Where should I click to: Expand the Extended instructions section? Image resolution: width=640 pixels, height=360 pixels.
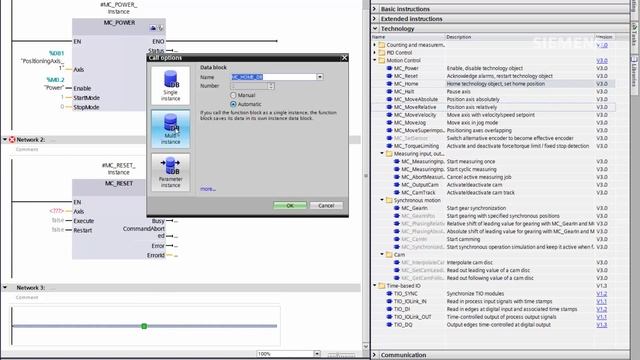pyautogui.click(x=375, y=18)
